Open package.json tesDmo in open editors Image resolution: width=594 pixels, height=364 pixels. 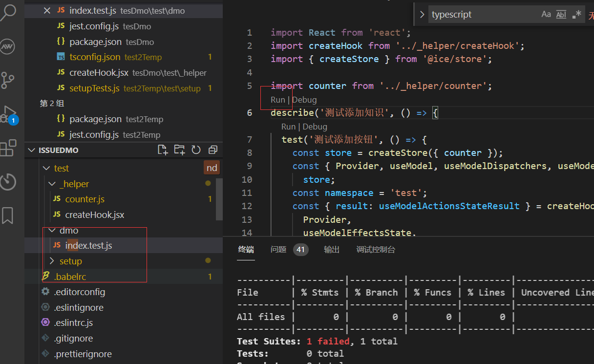coord(124,42)
